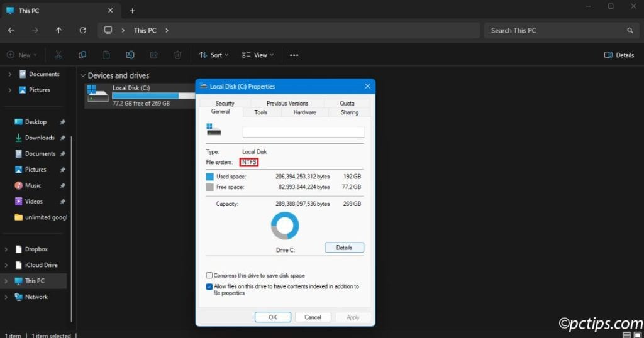The height and width of the screenshot is (338, 644).
Task: Open Downloads in quick access
Action: pos(40,138)
